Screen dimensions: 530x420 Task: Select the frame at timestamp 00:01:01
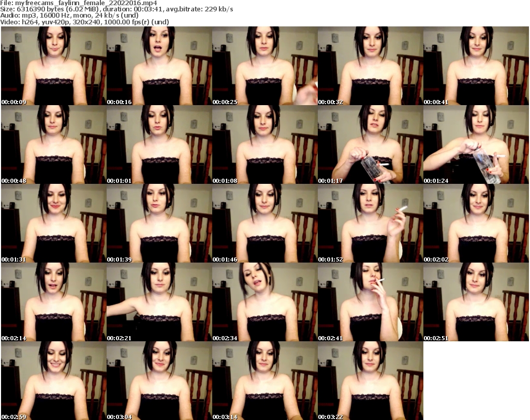159,144
